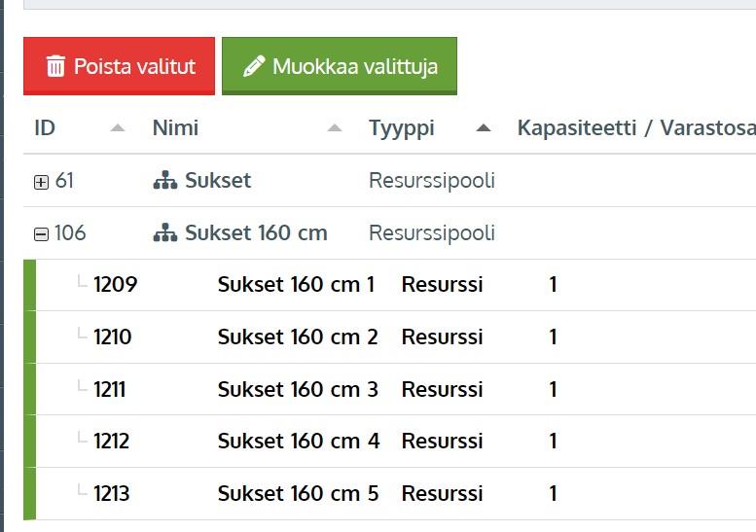Select the Sukset 160 cm 2 row
This screenshot has width=756, height=532.
pyautogui.click(x=389, y=337)
